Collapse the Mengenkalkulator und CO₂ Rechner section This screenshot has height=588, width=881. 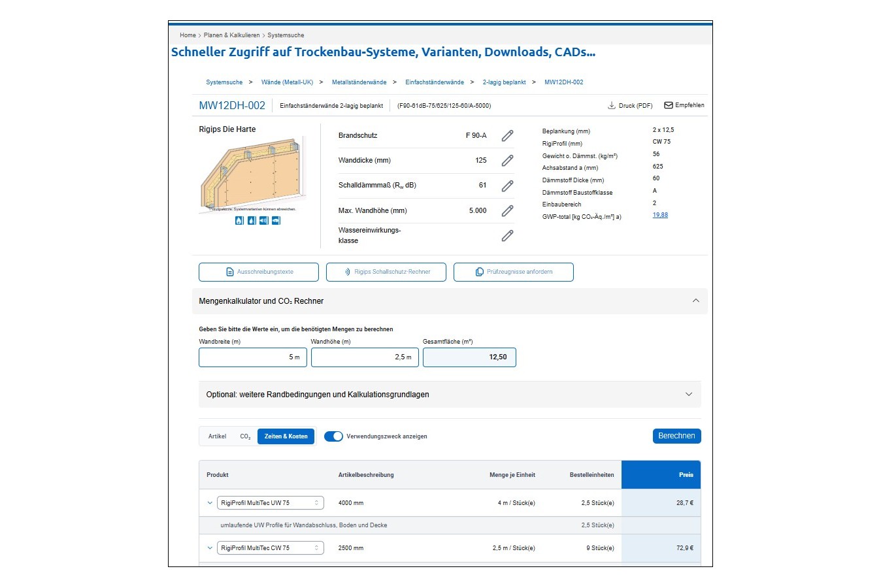pyautogui.click(x=695, y=301)
